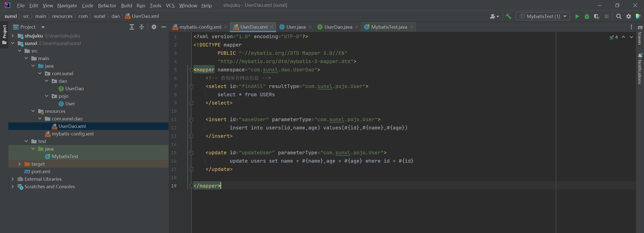
Task: Select pom.xml in the project tree
Action: point(41,171)
